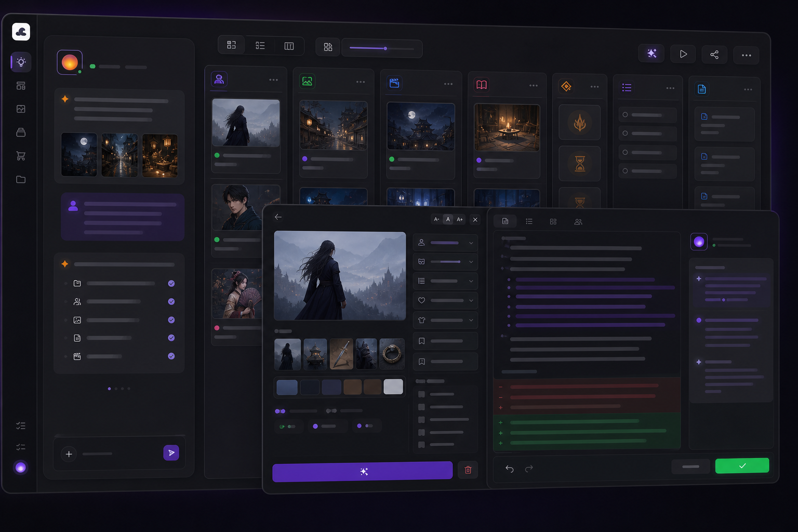The width and height of the screenshot is (798, 532).
Task: Click the gray cancel button beside confirm
Action: pyautogui.click(x=690, y=467)
